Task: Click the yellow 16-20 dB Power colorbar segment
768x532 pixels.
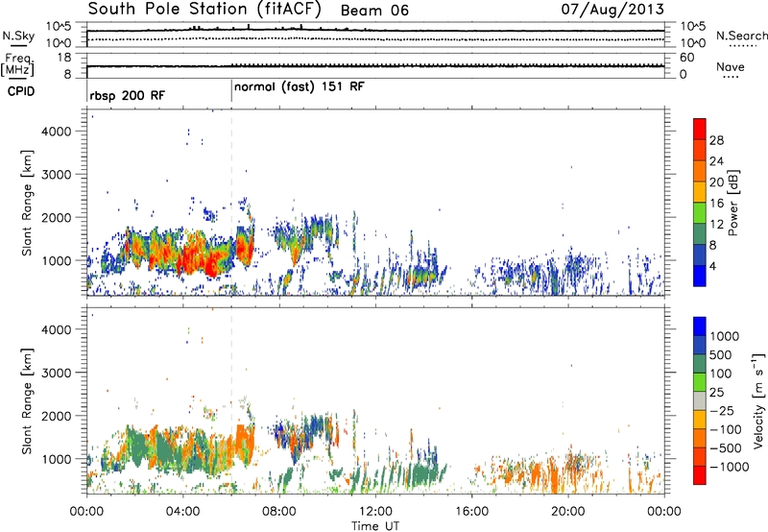Action: click(x=700, y=191)
